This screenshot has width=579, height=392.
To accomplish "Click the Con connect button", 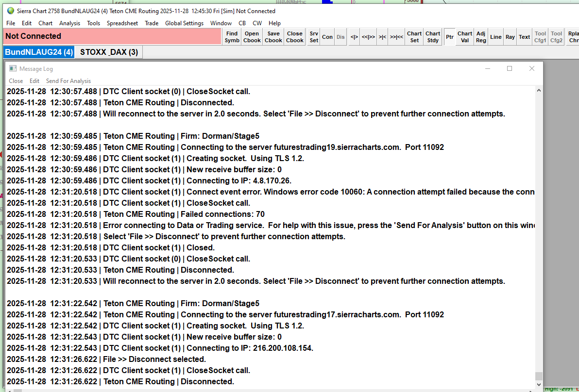I will click(x=327, y=37).
